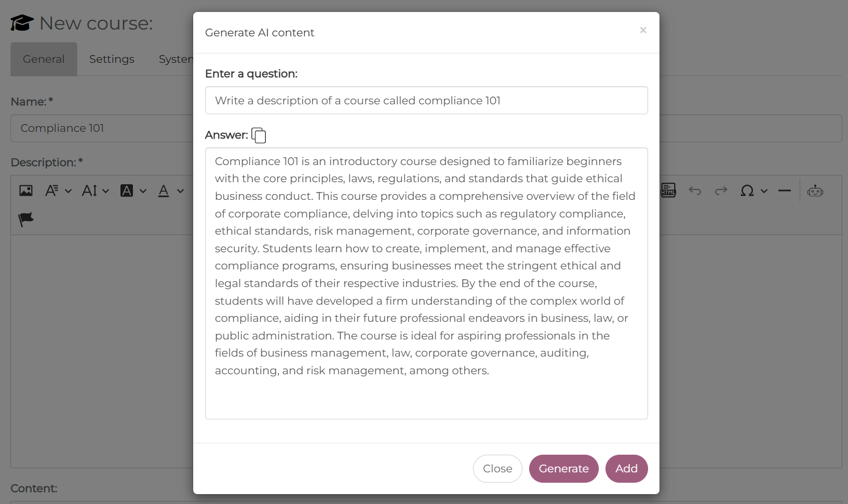The width and height of the screenshot is (848, 504).
Task: Switch to the General tab
Action: tap(44, 59)
